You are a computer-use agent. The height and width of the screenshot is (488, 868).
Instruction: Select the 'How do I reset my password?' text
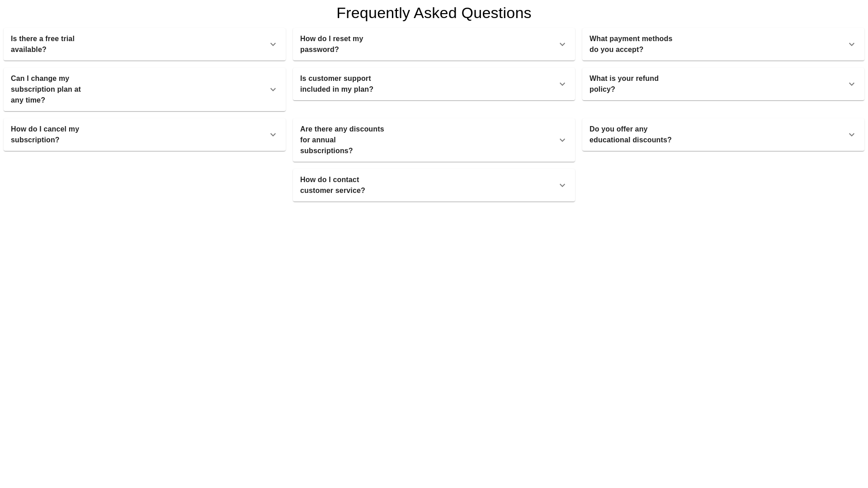331,44
